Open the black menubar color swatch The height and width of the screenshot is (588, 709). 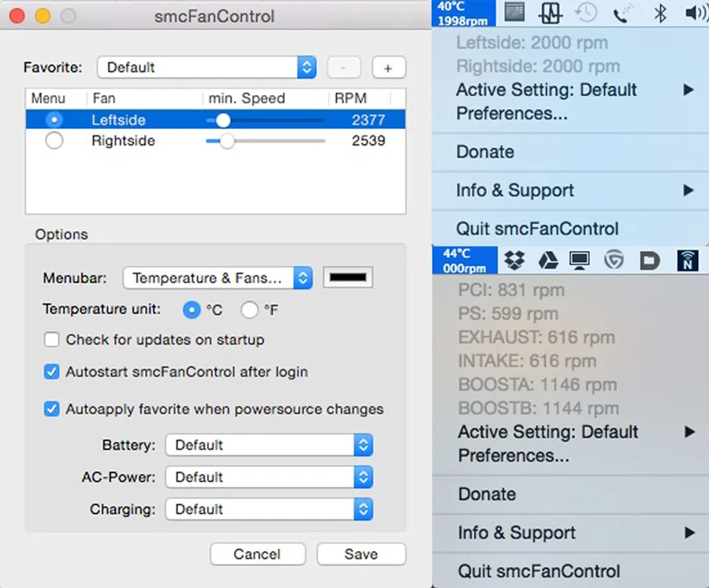(x=348, y=278)
